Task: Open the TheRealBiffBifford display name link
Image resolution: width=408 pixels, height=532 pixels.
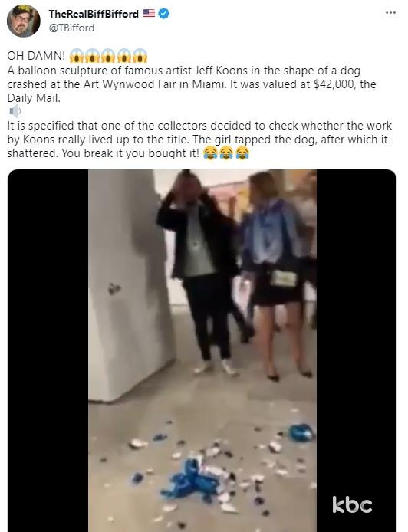Action: [94, 14]
